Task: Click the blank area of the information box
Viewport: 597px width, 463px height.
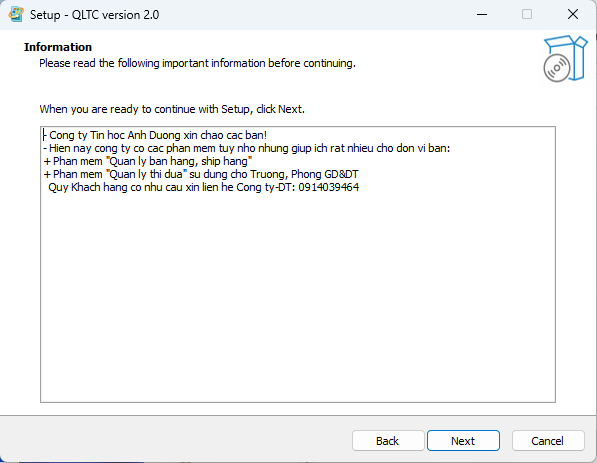Action: click(298, 297)
